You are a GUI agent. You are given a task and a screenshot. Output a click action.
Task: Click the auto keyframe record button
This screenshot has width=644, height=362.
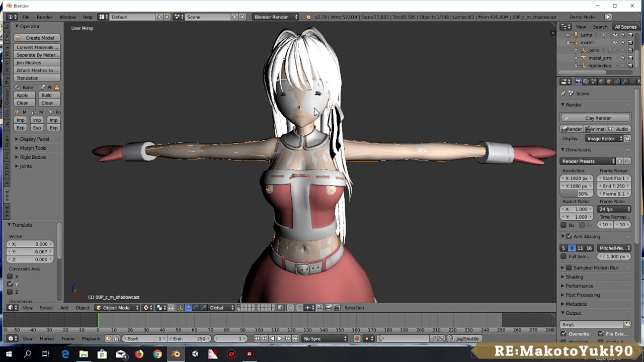pyautogui.click(x=357, y=338)
